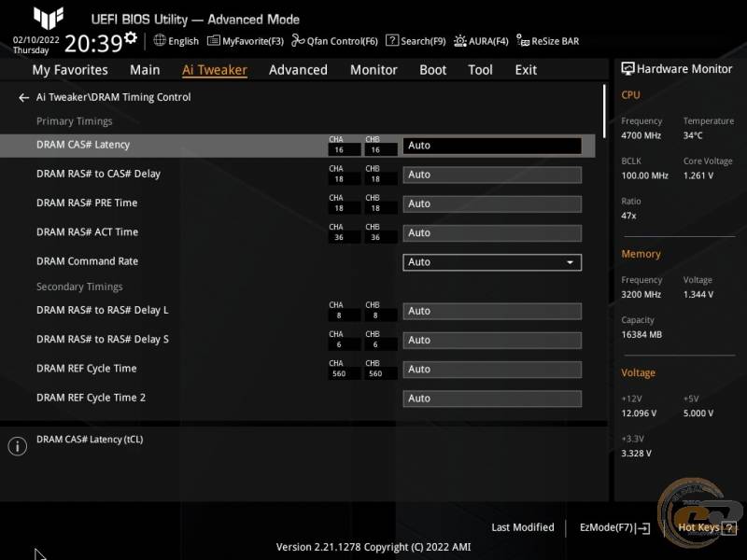Open the Monitor tab
The height and width of the screenshot is (560, 747).
[373, 70]
